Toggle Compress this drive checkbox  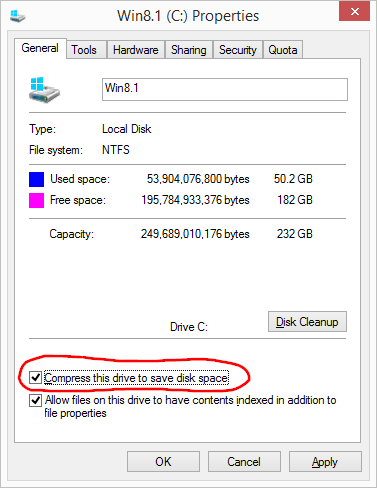(x=35, y=378)
